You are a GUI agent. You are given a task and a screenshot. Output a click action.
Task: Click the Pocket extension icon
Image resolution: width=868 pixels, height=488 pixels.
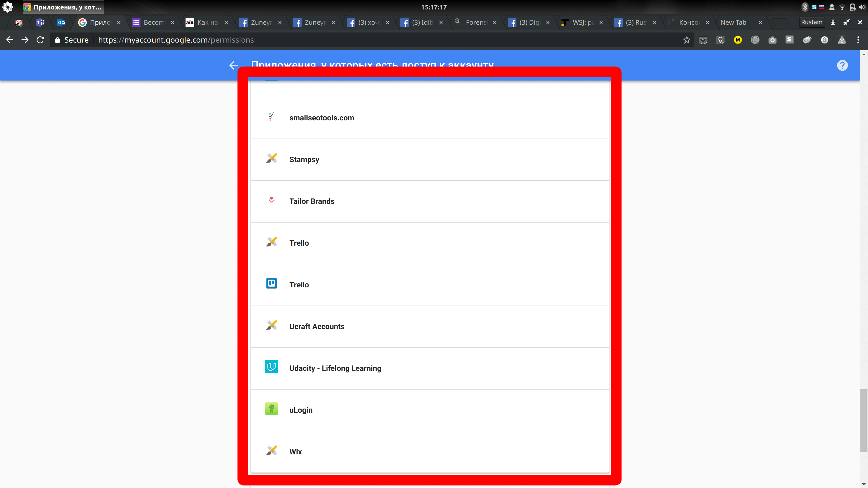click(x=703, y=40)
